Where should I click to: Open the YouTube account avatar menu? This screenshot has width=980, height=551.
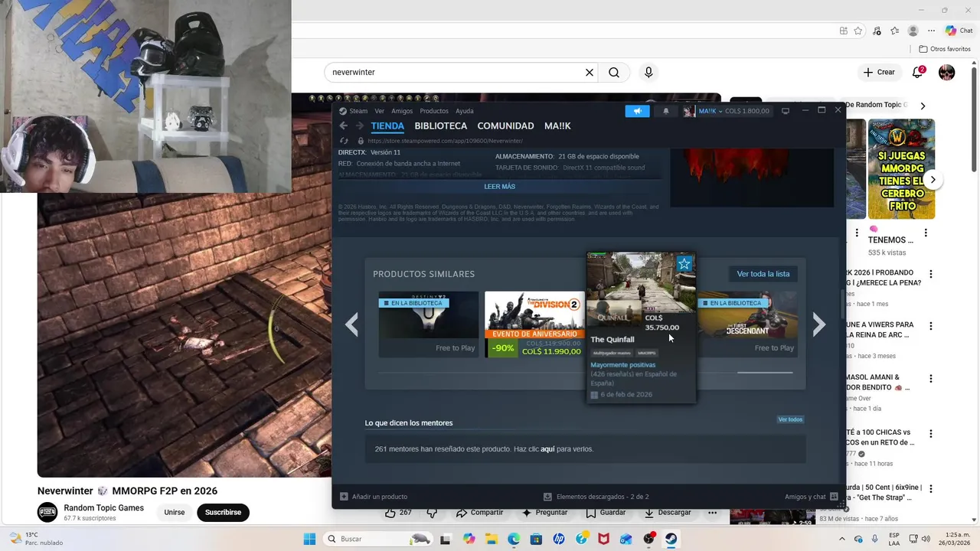(947, 73)
